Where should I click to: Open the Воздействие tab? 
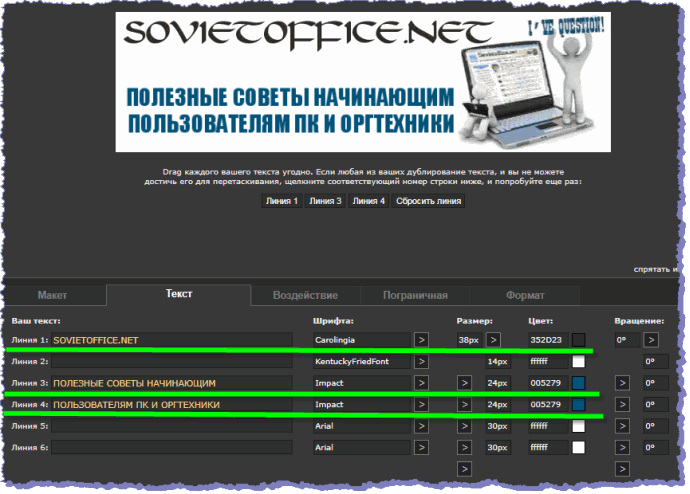pyautogui.click(x=305, y=295)
